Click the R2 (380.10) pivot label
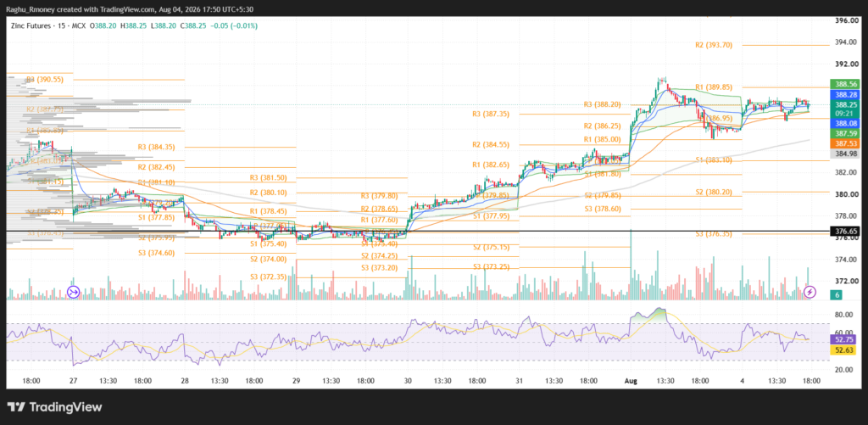868x425 pixels. (x=268, y=193)
